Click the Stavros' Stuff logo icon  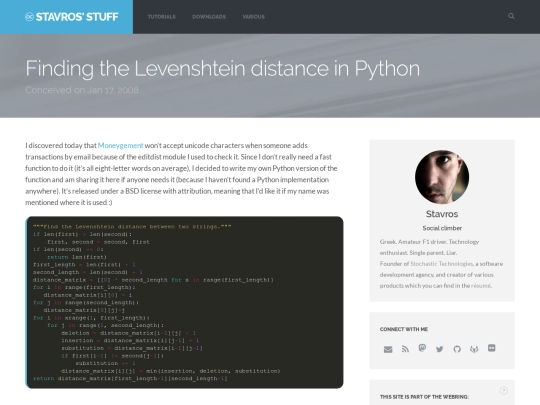(29, 17)
